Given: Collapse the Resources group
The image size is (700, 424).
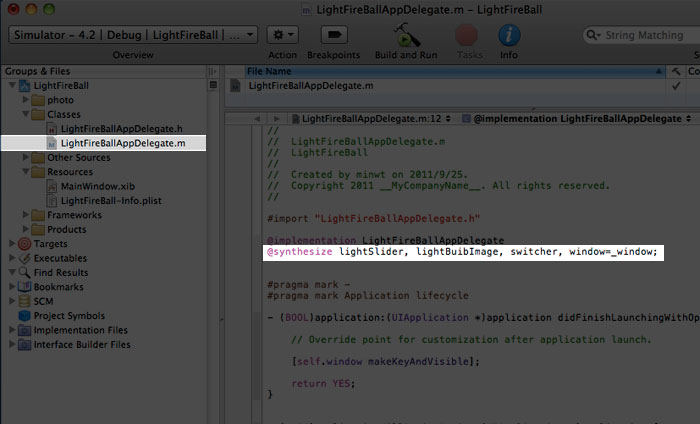Looking at the screenshot, I should click(26, 171).
